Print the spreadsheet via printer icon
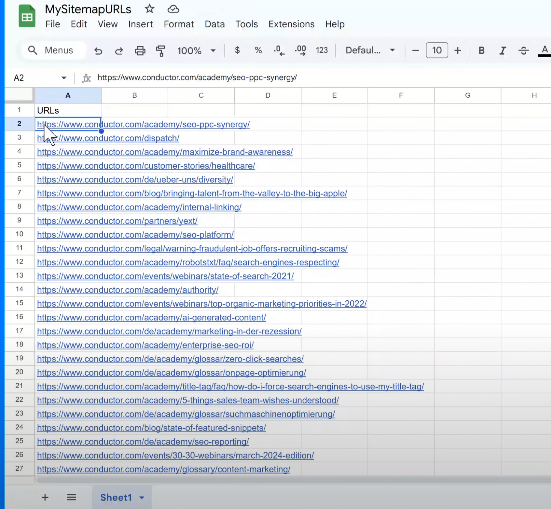The width and height of the screenshot is (551, 509). [140, 51]
